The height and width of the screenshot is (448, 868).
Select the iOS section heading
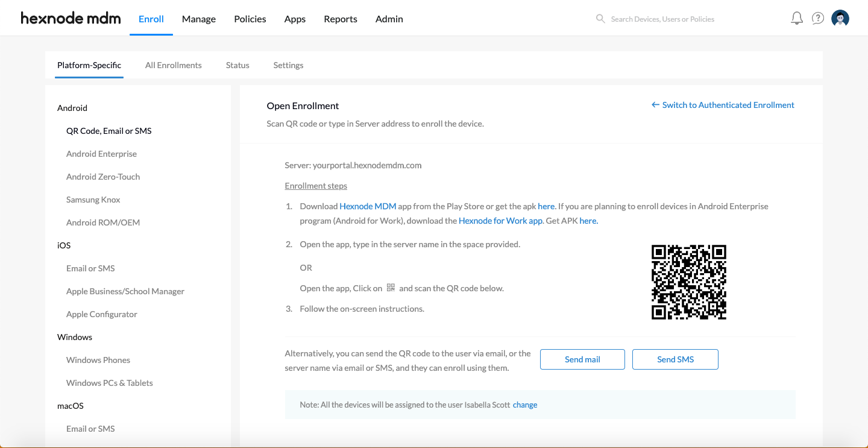click(x=64, y=245)
